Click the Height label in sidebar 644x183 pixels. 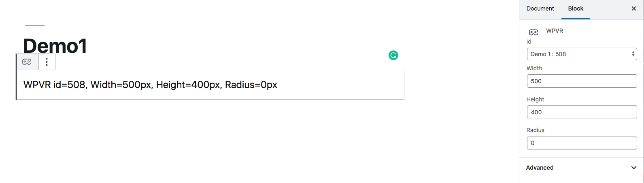(535, 99)
